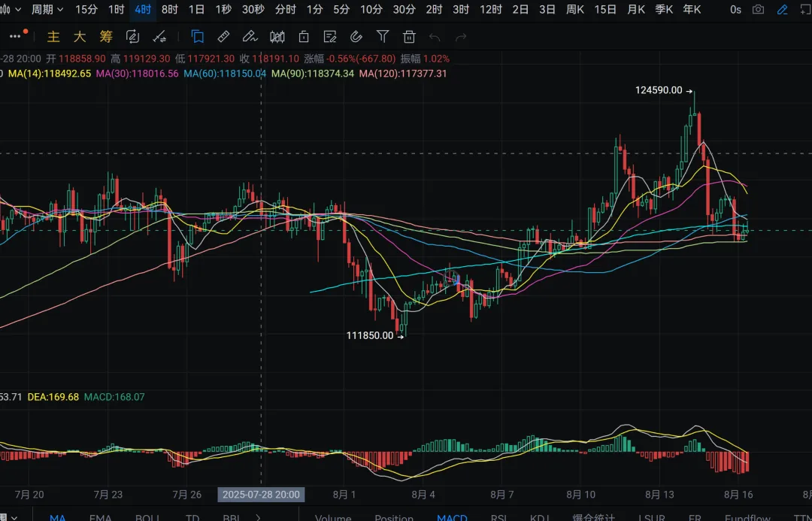Click the candlestick chart style icon

pos(277,36)
